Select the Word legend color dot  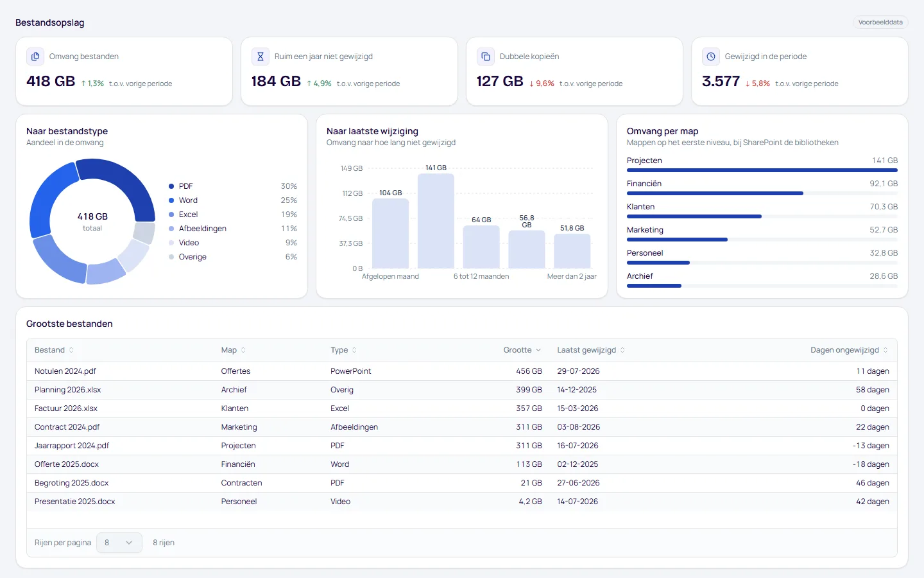pyautogui.click(x=171, y=200)
